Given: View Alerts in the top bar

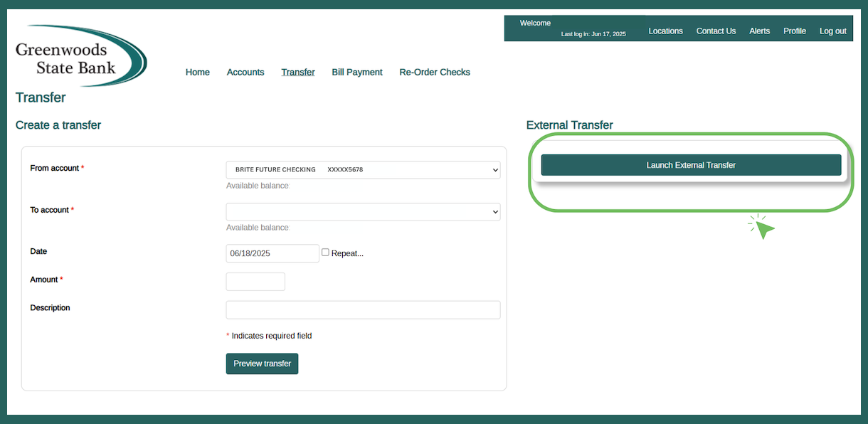Looking at the screenshot, I should click(x=759, y=31).
